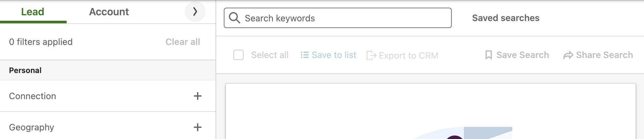Collapse the filter panel with the chevron arrow
The height and width of the screenshot is (139, 644).
(x=195, y=11)
